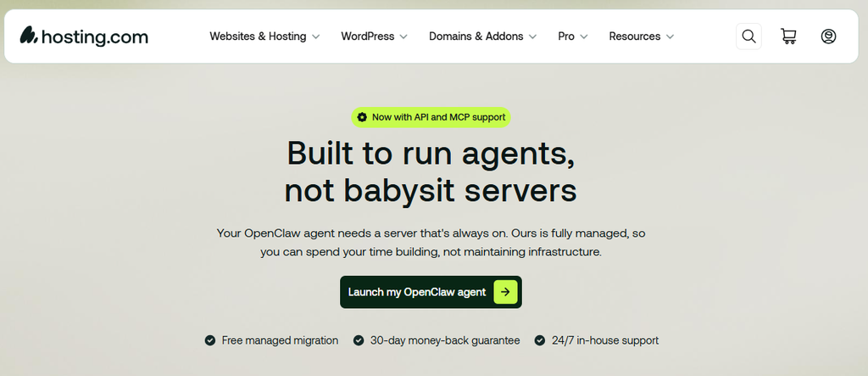Click the arrow icon on Launch button
Image resolution: width=868 pixels, height=376 pixels.
[505, 292]
